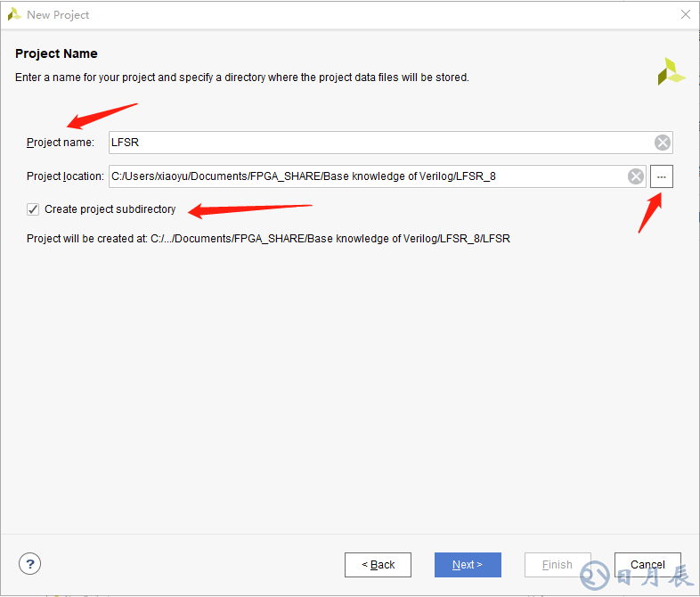Click the Vivado logo in the title bar
The width and height of the screenshot is (700, 597).
point(14,14)
